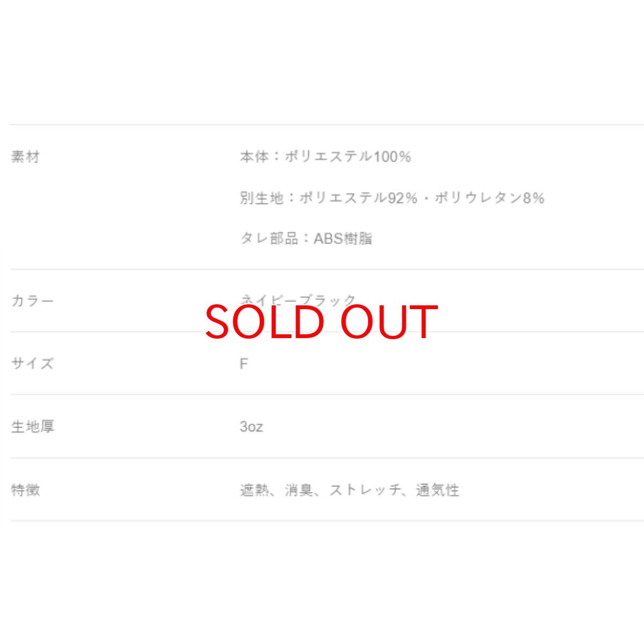Click the ポリウレタン8% text
644x644 pixels.
(x=489, y=198)
